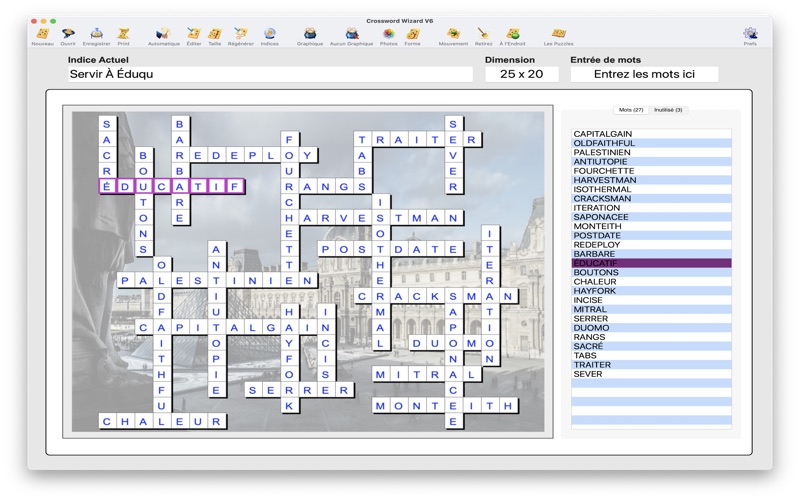Open Prefs gear icon
Image resolution: width=800 pixels, height=500 pixels.
(750, 34)
